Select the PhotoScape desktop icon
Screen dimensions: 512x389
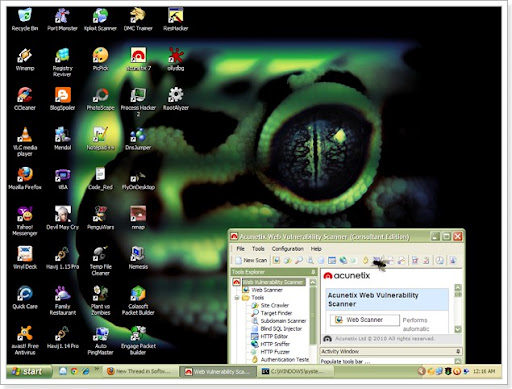pyautogui.click(x=100, y=98)
